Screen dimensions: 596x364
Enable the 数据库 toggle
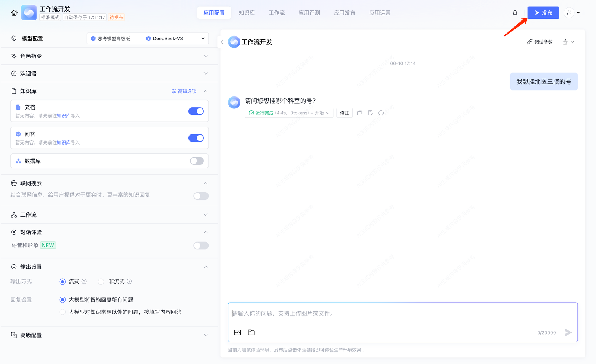(x=197, y=161)
